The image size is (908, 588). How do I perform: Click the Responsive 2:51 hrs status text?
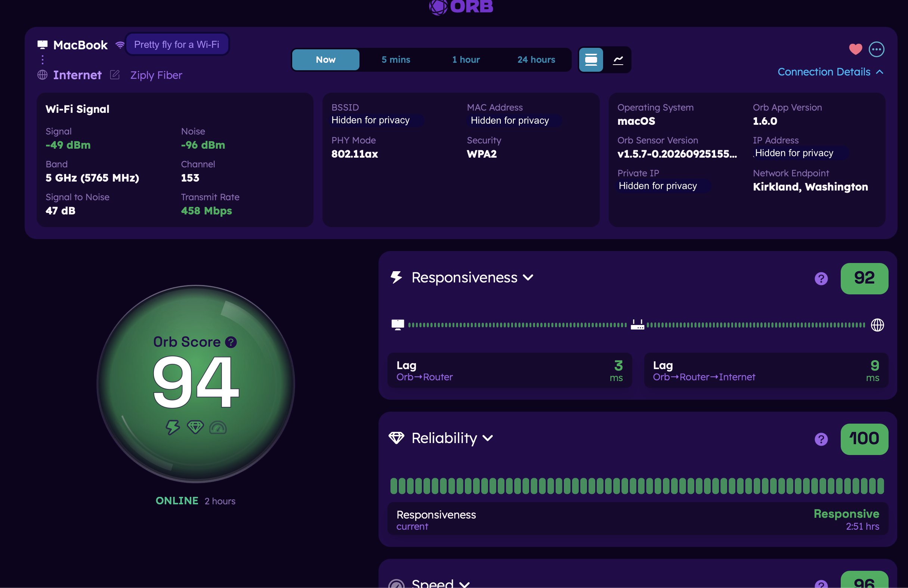846,519
